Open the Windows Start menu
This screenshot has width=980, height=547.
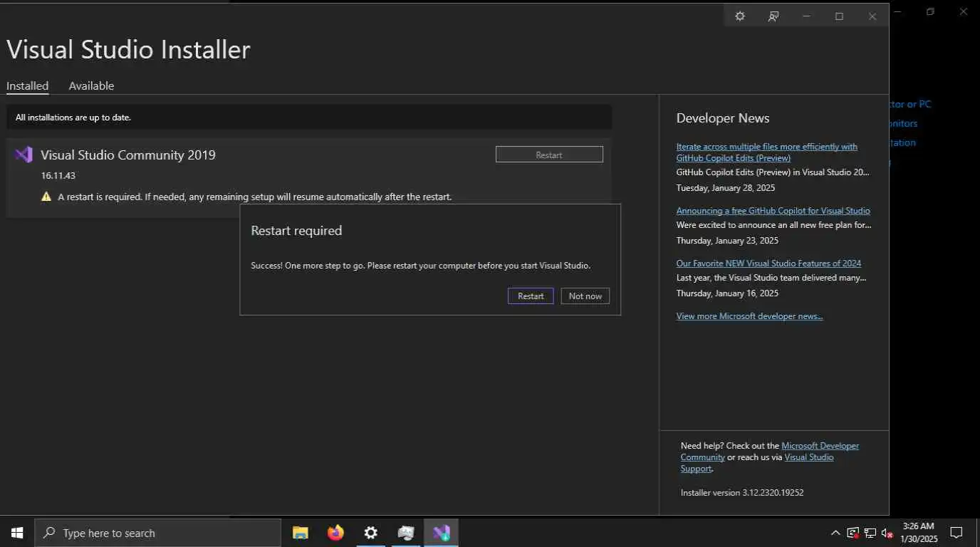click(x=17, y=533)
